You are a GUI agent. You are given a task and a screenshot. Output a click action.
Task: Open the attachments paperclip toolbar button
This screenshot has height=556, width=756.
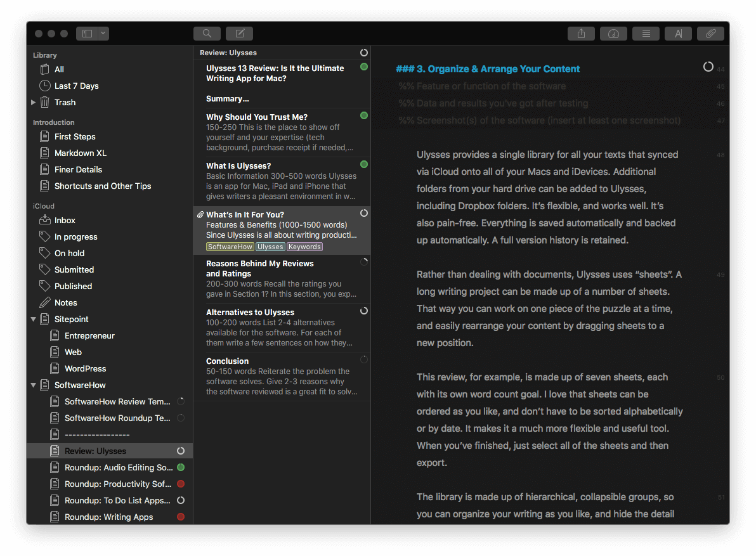coord(710,33)
